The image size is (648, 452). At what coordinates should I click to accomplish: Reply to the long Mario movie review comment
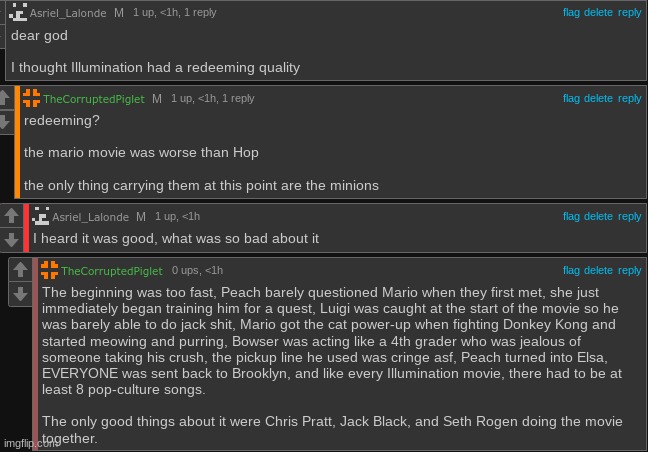click(x=629, y=271)
